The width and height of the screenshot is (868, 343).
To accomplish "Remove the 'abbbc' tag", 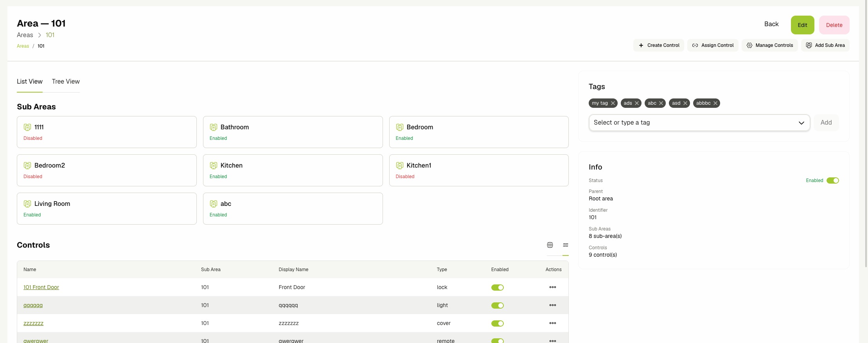I will tap(715, 103).
